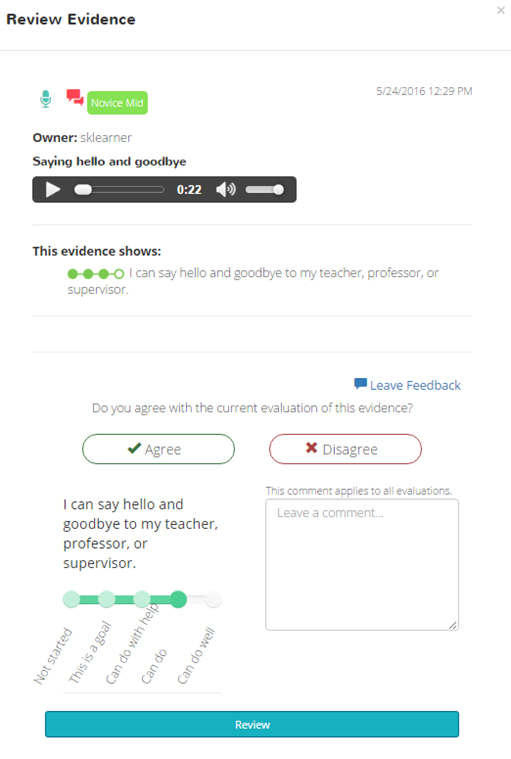Image resolution: width=511 pixels, height=759 pixels.
Task: Click the Novice Mid badge
Action: (x=117, y=103)
